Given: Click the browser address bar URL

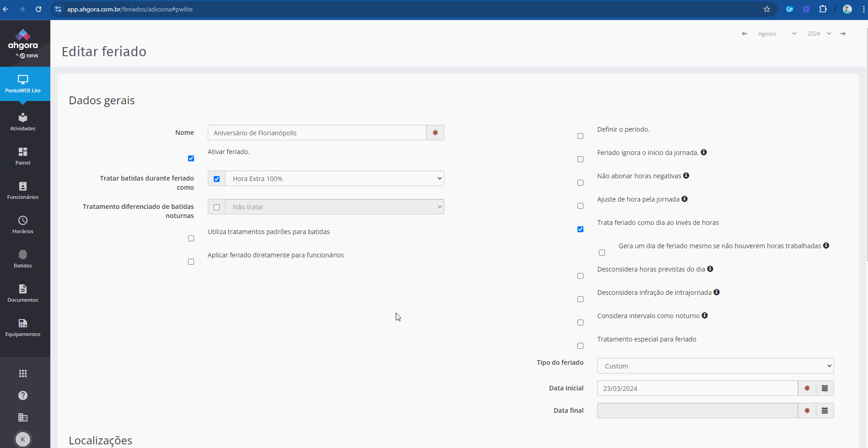Looking at the screenshot, I should point(130,9).
